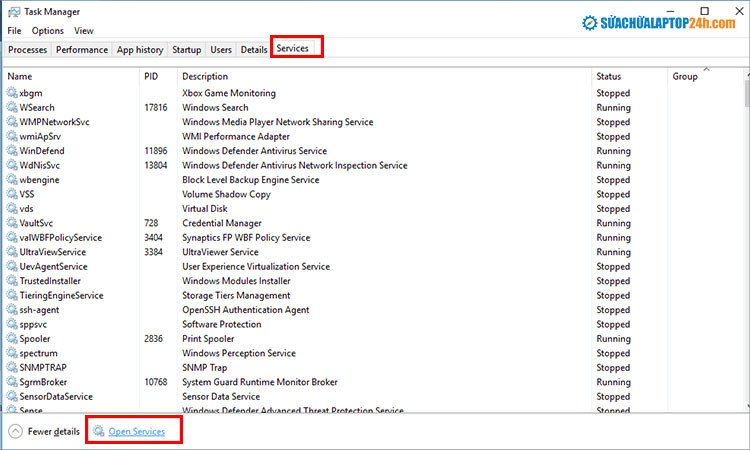Viewport: 750px width, 450px height.
Task: Select OpenSSH Authentication Agent description
Action: 245,310
